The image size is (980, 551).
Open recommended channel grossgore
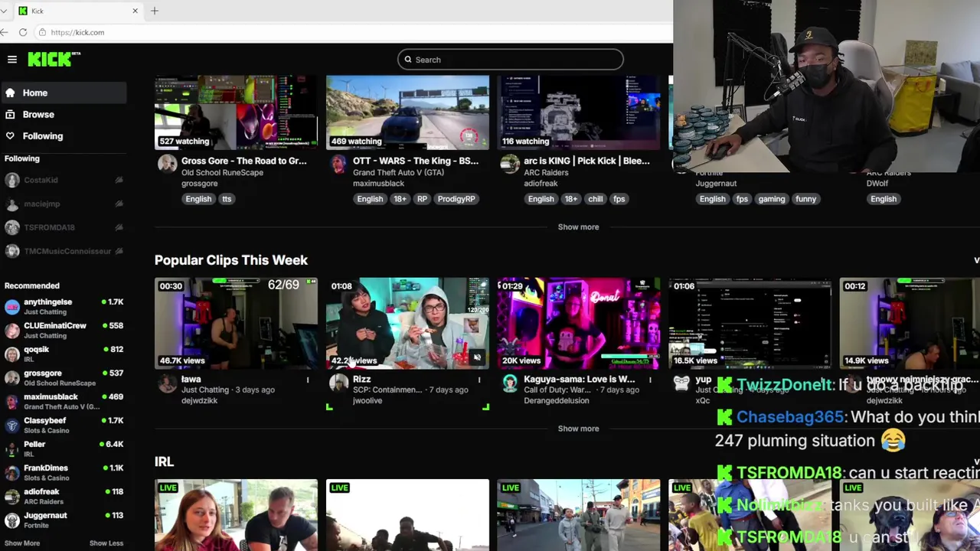coord(64,378)
